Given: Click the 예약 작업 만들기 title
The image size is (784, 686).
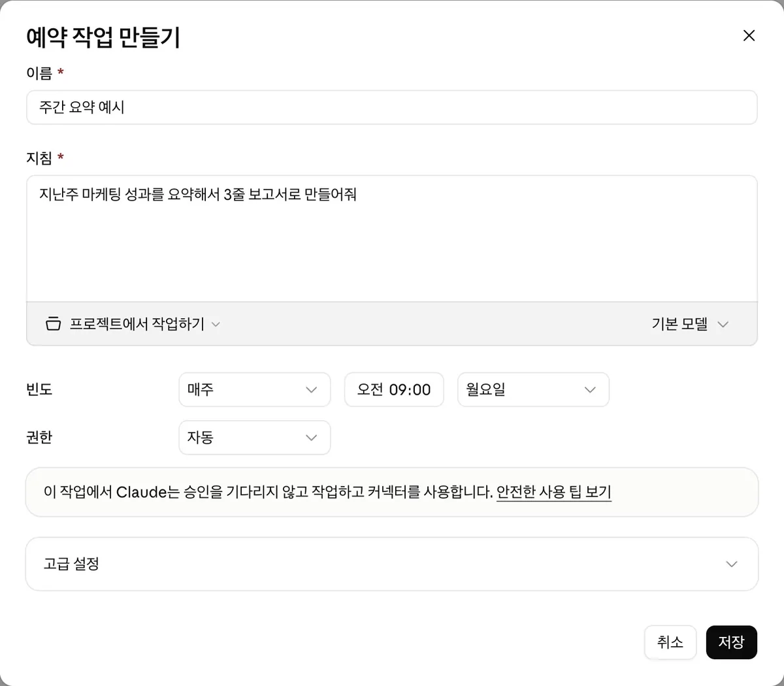Looking at the screenshot, I should (103, 37).
